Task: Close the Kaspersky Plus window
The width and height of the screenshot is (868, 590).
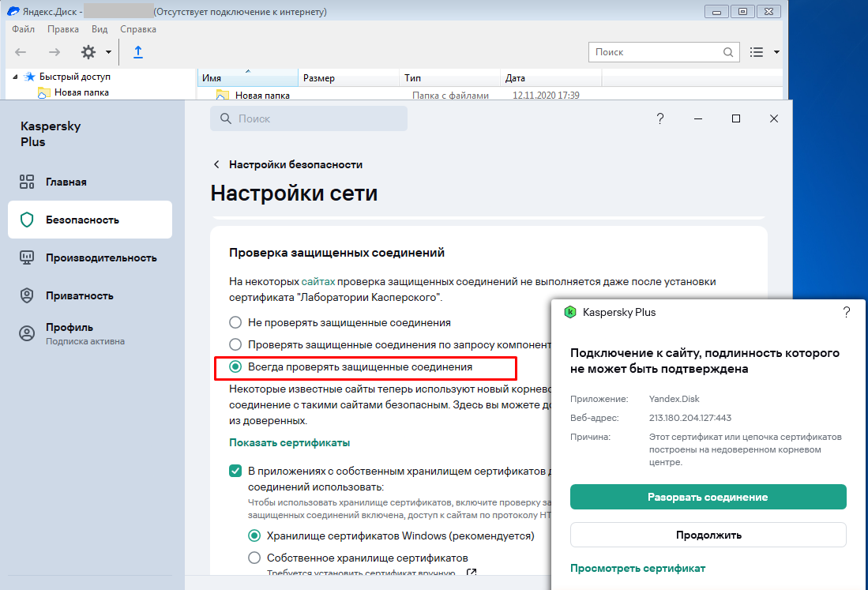Action: (x=774, y=118)
